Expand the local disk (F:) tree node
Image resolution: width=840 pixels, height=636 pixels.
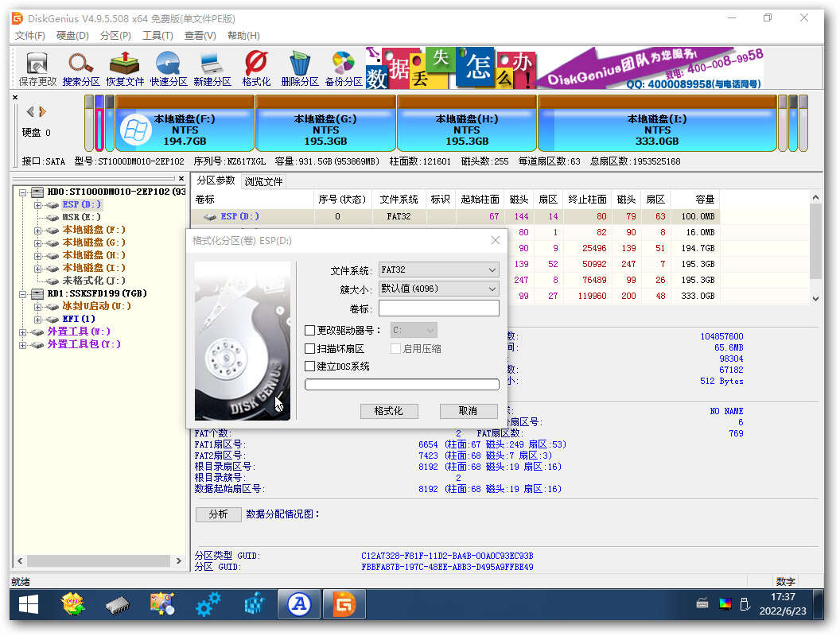click(37, 231)
